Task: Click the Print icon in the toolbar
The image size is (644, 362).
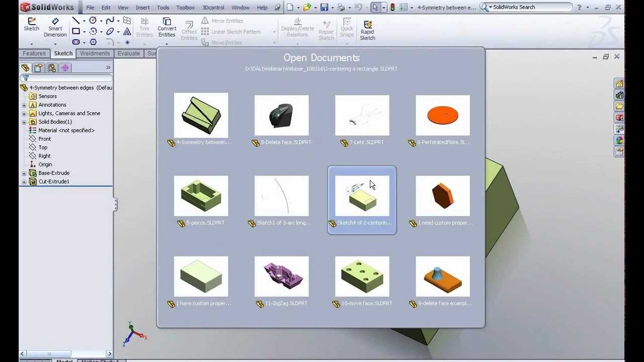Action: click(341, 7)
